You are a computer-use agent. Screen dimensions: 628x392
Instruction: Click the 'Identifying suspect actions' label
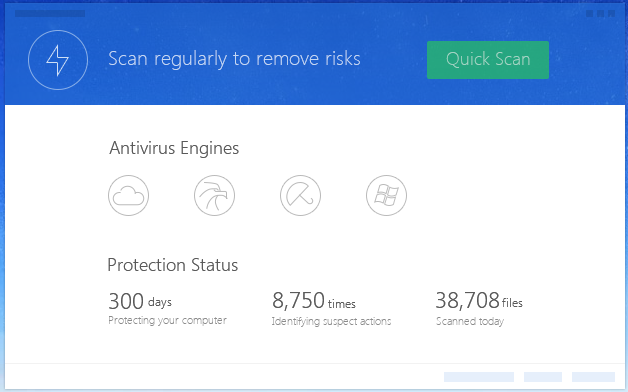[x=331, y=321]
